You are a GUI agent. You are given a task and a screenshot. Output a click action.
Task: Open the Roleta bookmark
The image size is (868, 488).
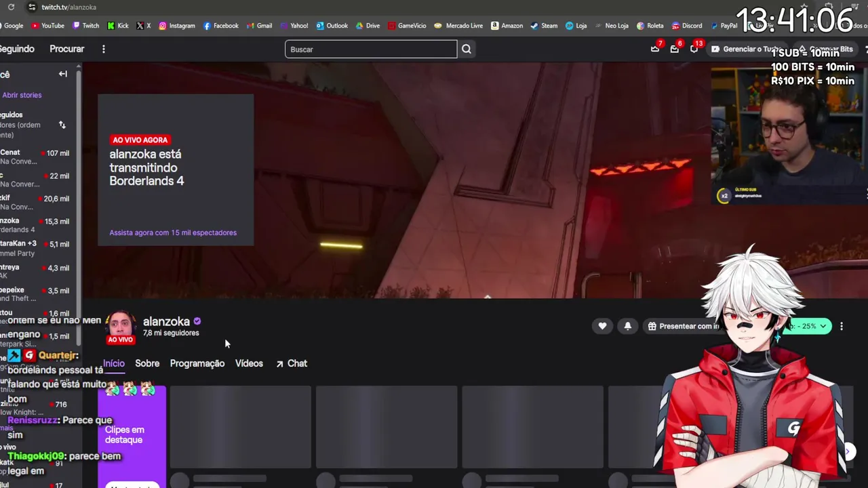coord(650,26)
